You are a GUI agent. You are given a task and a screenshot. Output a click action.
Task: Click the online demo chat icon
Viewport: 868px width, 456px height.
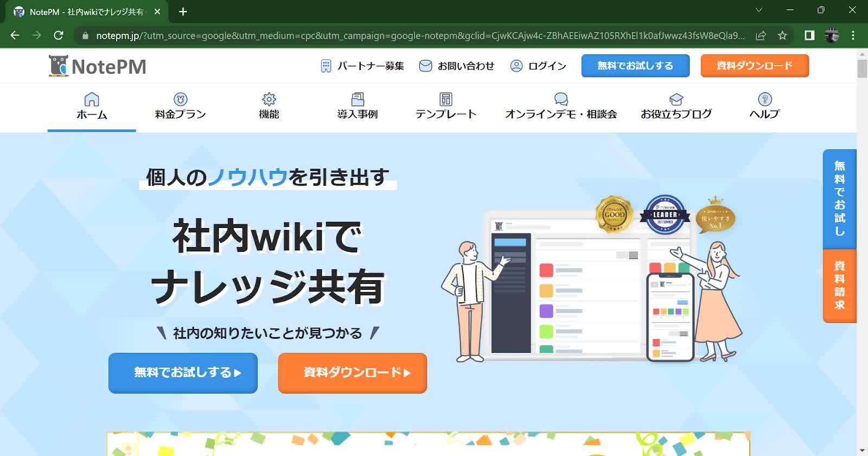tap(561, 99)
